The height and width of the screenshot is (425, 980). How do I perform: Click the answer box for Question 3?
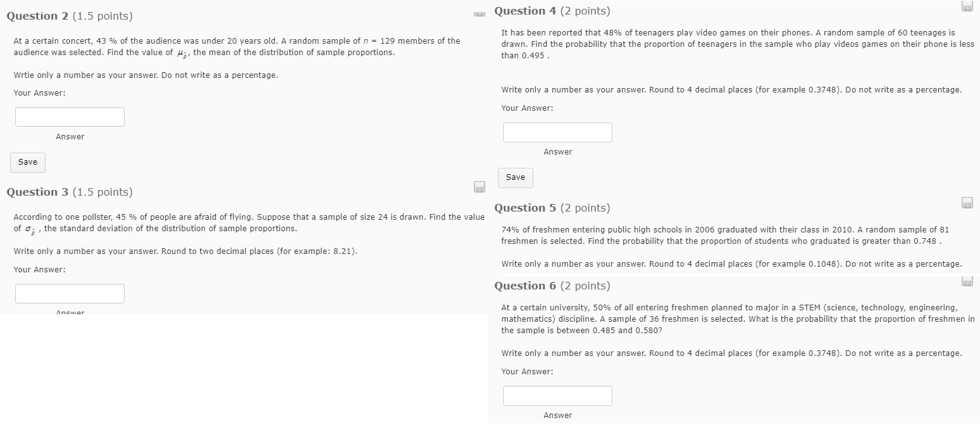click(x=70, y=293)
